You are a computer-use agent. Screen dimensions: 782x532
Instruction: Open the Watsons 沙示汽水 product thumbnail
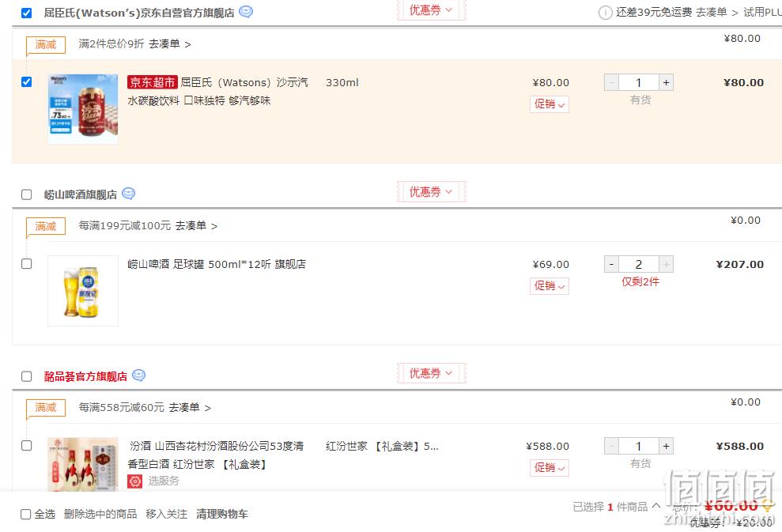[83, 109]
